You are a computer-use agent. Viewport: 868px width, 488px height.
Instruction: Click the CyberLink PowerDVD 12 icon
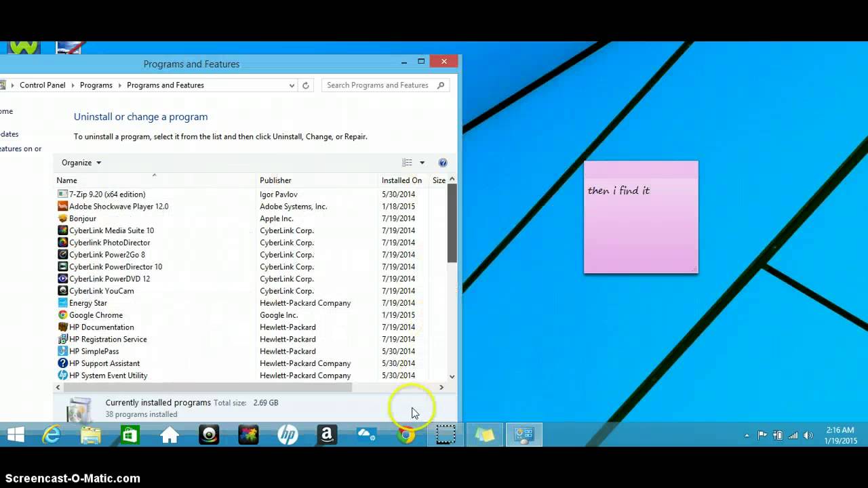pyautogui.click(x=62, y=279)
